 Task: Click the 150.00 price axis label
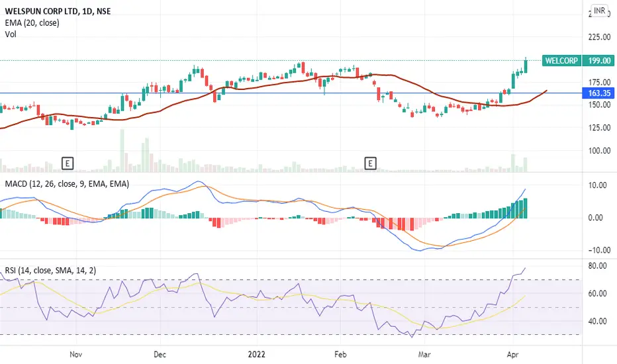(x=599, y=105)
